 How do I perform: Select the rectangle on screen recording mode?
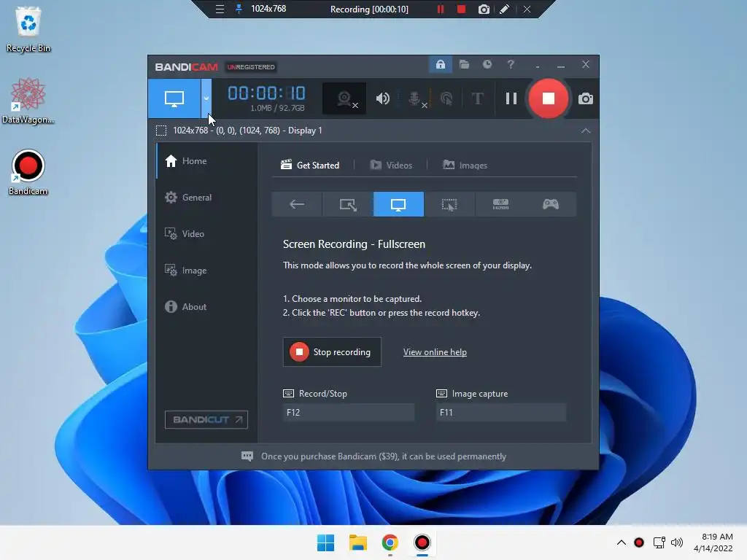pos(348,204)
